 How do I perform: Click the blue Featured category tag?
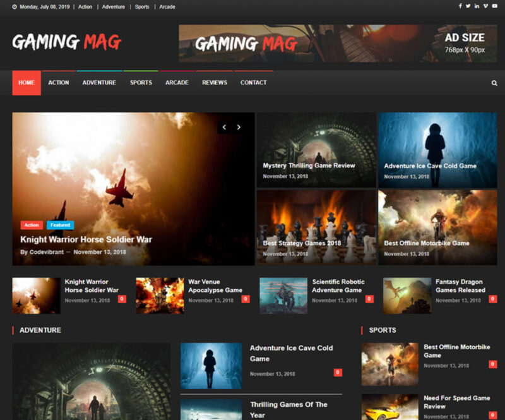[61, 225]
